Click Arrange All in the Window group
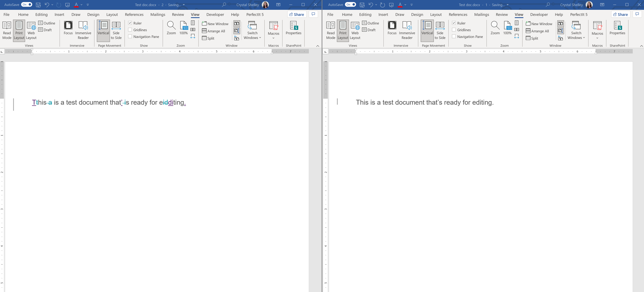Screen dimensions: 644x292 coord(214,31)
